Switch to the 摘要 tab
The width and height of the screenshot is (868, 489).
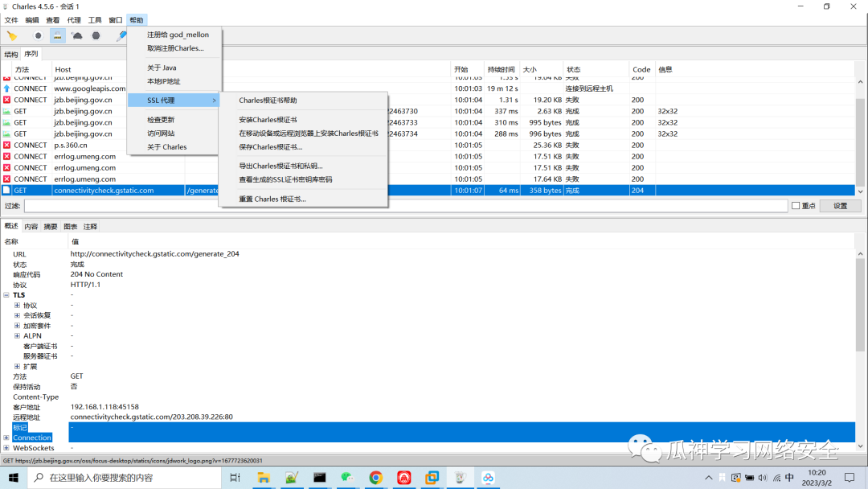click(x=51, y=227)
